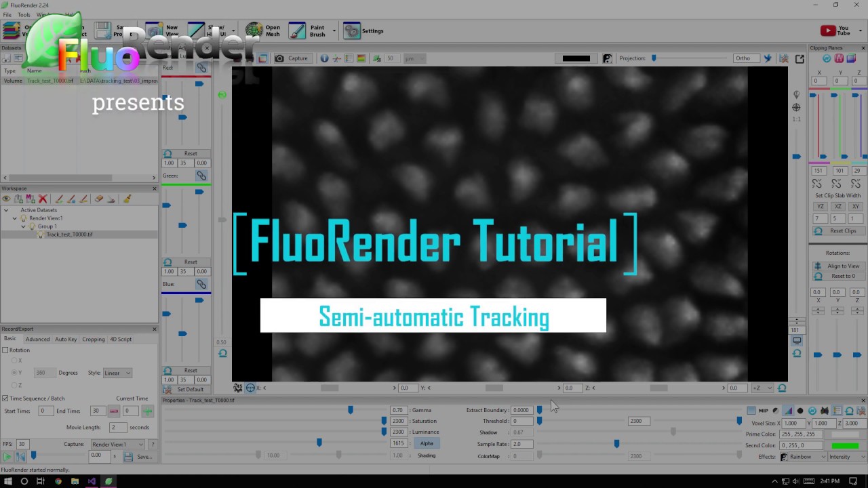The width and height of the screenshot is (868, 488).
Task: Toggle the MIP rendering mode
Action: coord(764,411)
